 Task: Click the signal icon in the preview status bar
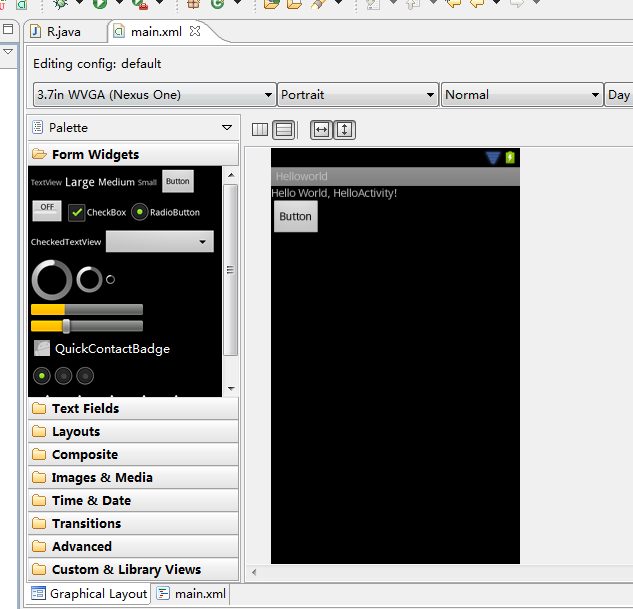coord(493,157)
